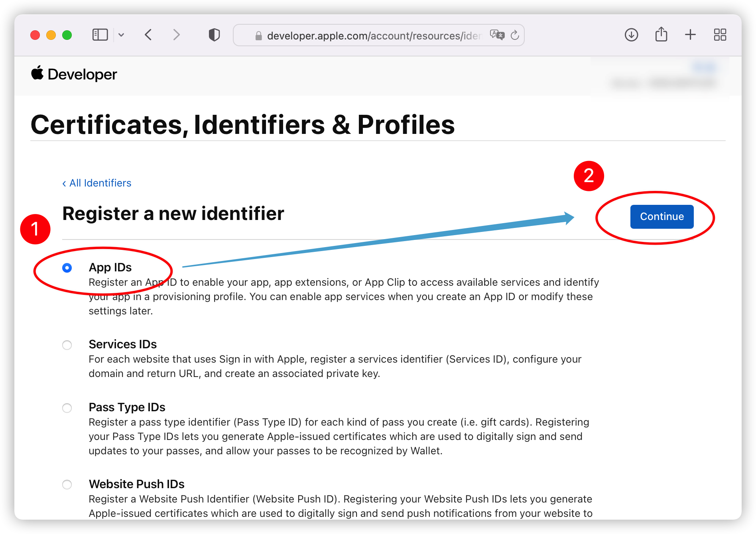The width and height of the screenshot is (756, 534).
Task: Open the share sheet icon
Action: tap(661, 34)
